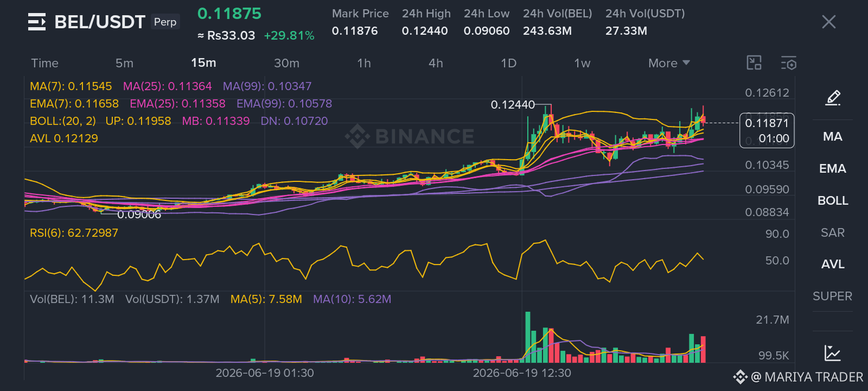Click the volume MA(5): 7.58M label

(x=266, y=299)
